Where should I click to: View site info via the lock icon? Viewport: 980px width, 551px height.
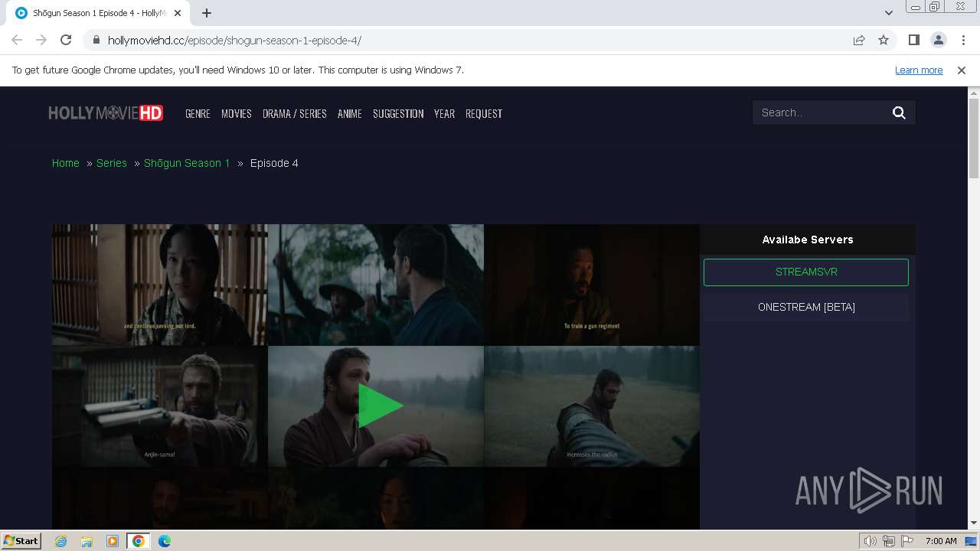(96, 40)
